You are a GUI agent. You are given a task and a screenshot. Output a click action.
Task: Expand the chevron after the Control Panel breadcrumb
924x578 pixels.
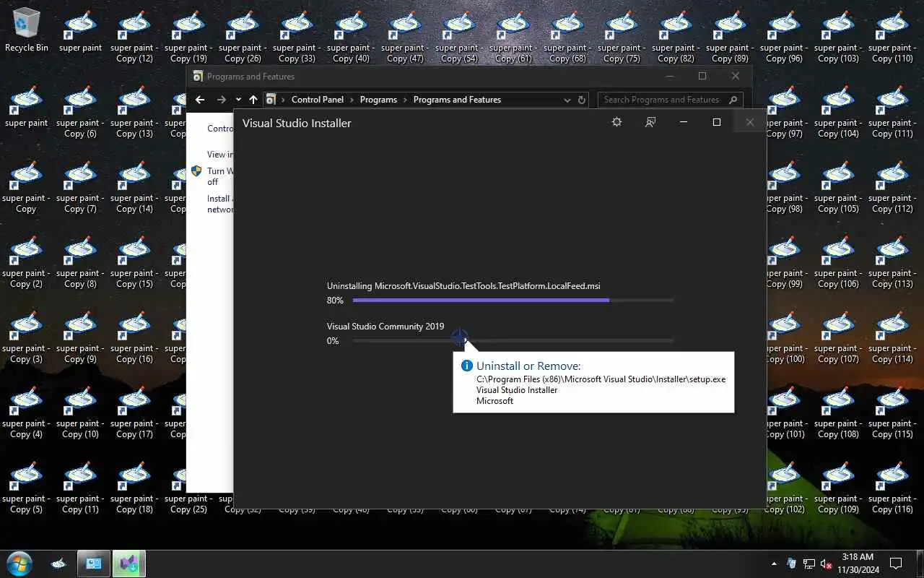[x=352, y=100]
